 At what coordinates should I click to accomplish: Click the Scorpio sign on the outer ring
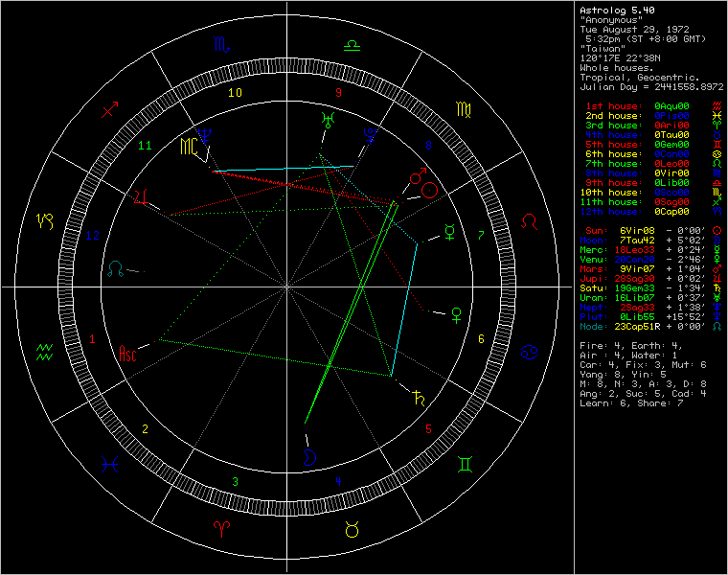point(221,44)
